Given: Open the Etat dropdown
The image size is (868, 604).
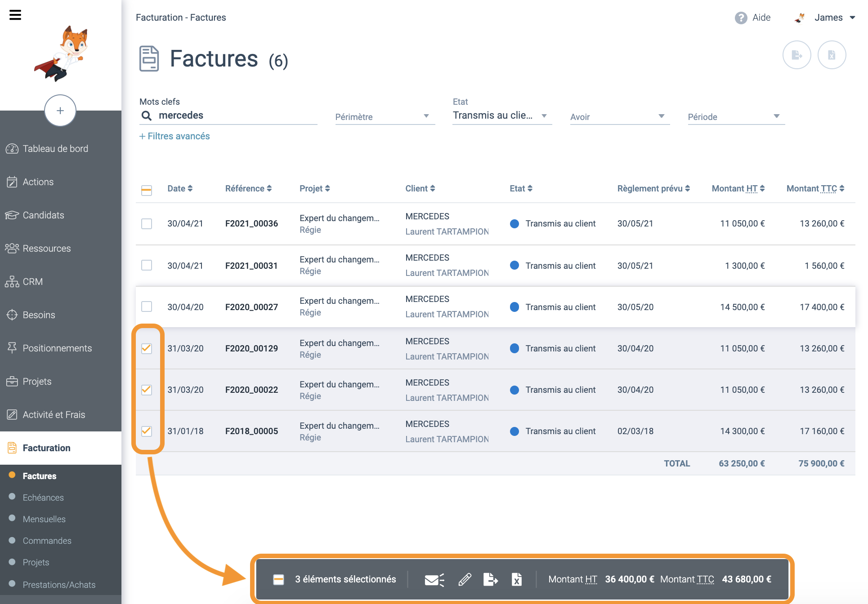Looking at the screenshot, I should [502, 115].
